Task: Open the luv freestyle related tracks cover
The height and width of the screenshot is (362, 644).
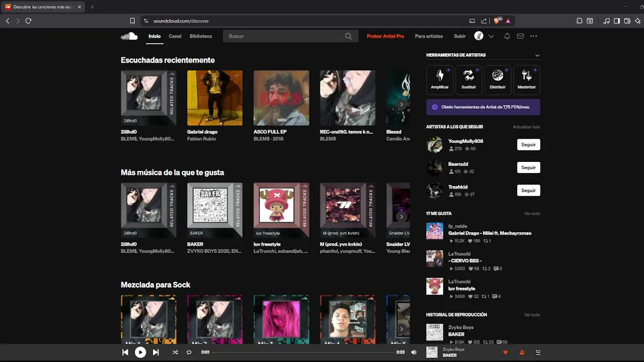Action: coord(281,210)
